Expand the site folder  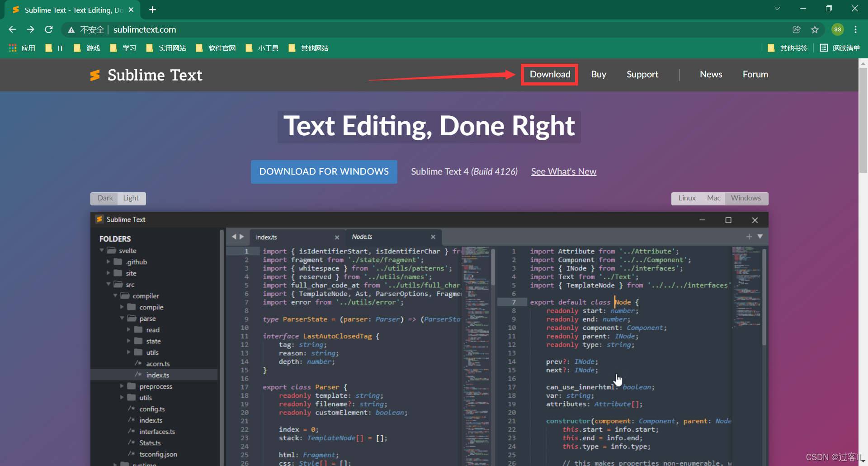tap(108, 273)
